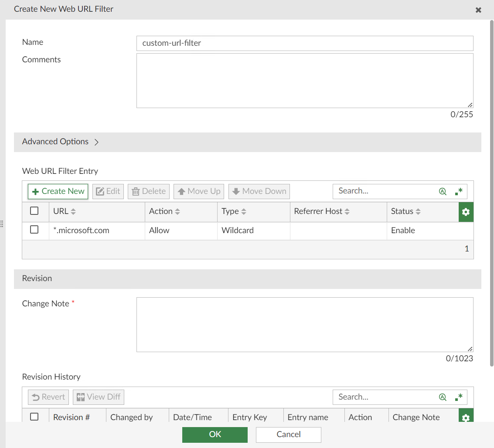The height and width of the screenshot is (448, 494).
Task: Click the Name input field
Action: click(x=305, y=43)
